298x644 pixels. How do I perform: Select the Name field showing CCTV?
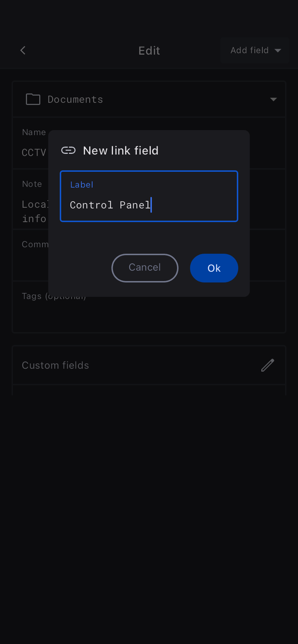pos(34,152)
